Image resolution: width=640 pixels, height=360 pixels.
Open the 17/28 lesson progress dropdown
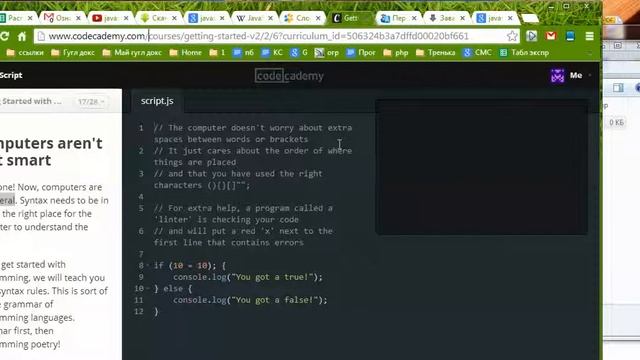click(91, 102)
